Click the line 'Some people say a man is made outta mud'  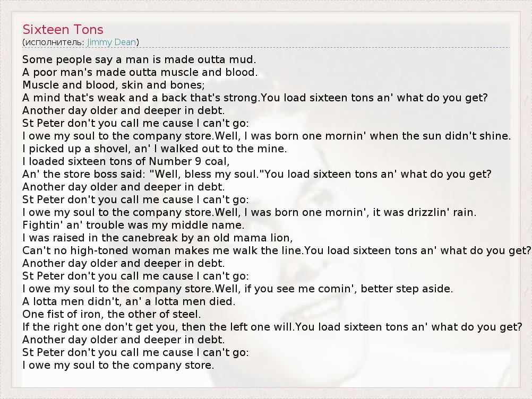click(139, 59)
